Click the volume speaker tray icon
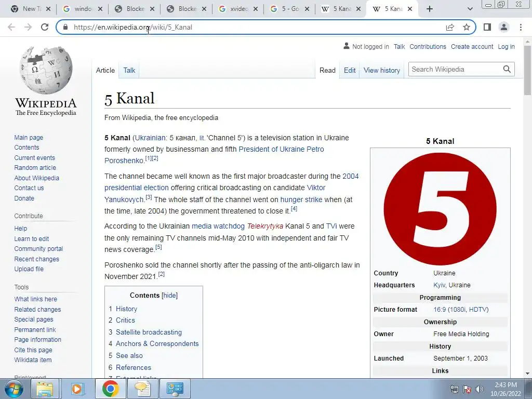Viewport: 532px width, 399px height. [480, 389]
